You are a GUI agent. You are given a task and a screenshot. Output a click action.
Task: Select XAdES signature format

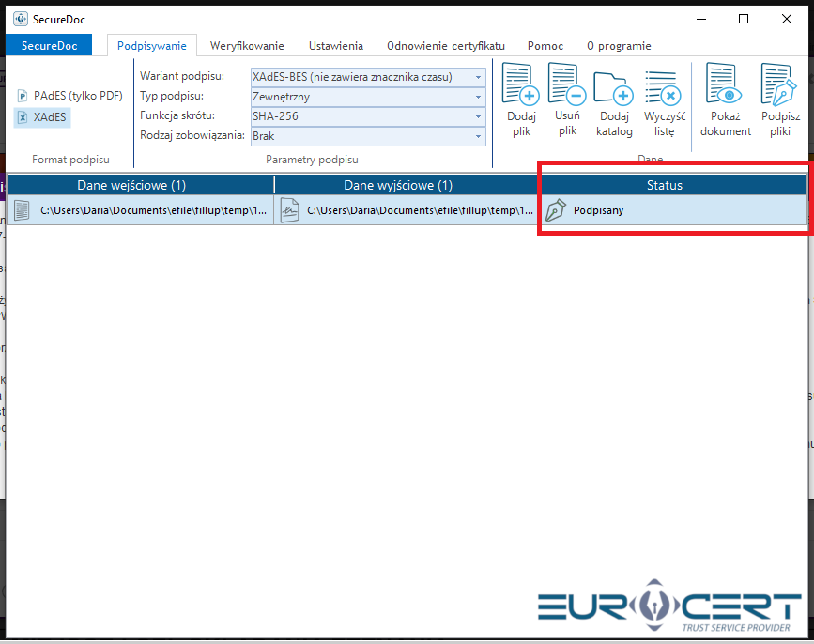[42, 117]
